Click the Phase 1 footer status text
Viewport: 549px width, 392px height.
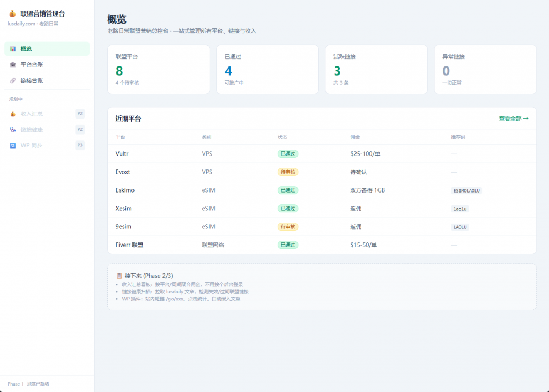point(28,384)
